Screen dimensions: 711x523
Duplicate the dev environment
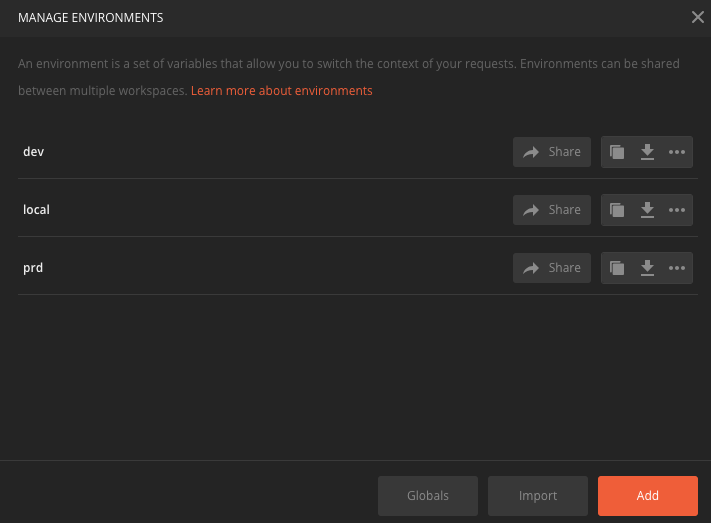point(617,152)
